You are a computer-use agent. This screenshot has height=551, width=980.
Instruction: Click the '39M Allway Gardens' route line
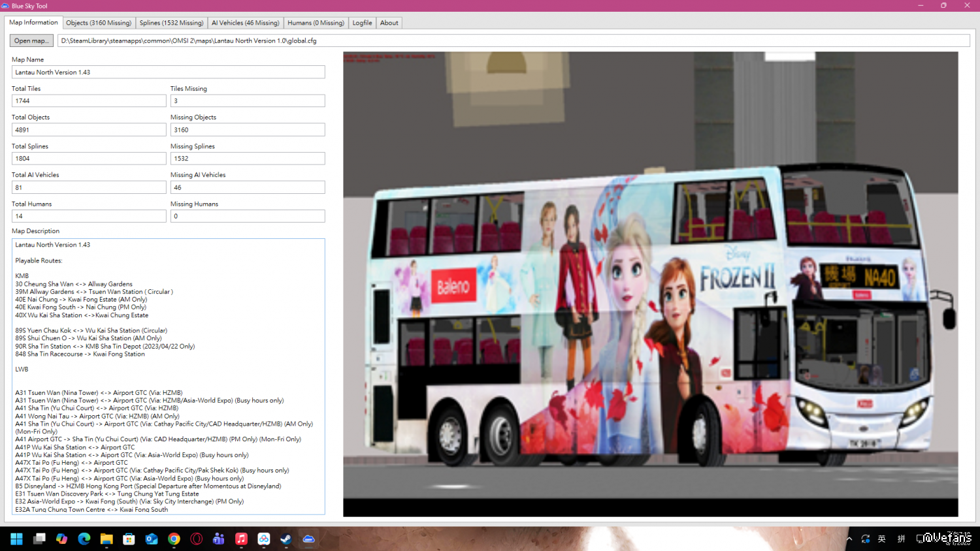tap(94, 292)
